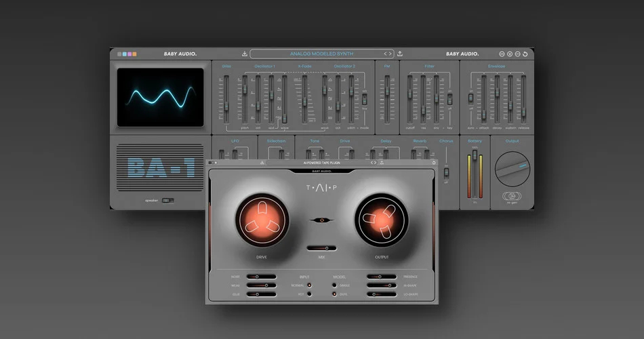Select triangle waveform icon for Oscillator 1

pyautogui.click(x=279, y=80)
